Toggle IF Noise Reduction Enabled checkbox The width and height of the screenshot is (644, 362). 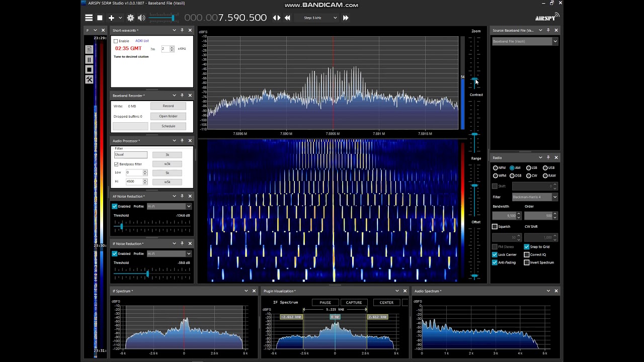tap(115, 253)
